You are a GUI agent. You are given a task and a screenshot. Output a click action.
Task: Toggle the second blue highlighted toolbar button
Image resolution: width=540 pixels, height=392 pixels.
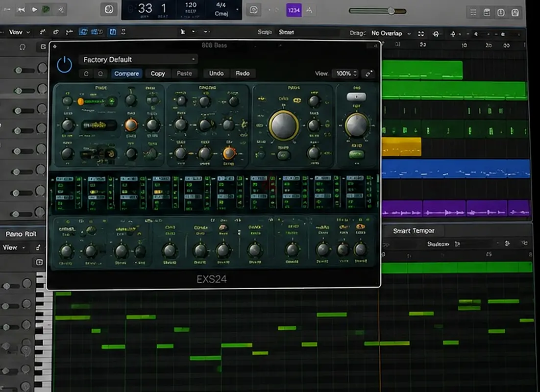[x=97, y=32]
